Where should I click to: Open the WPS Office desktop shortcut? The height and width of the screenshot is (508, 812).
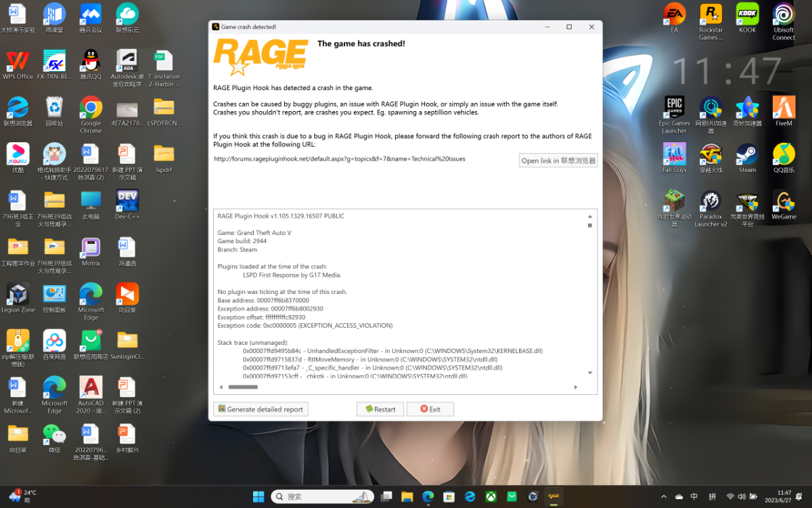(x=18, y=65)
